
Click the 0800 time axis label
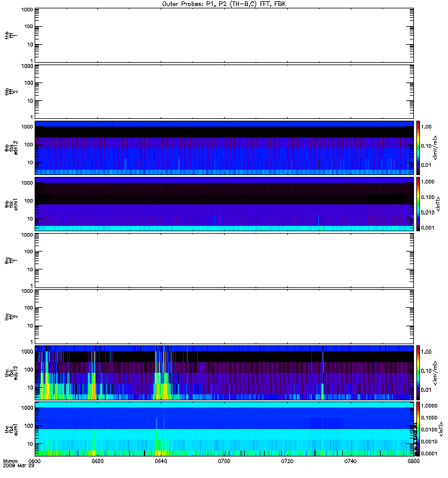pyautogui.click(x=413, y=461)
